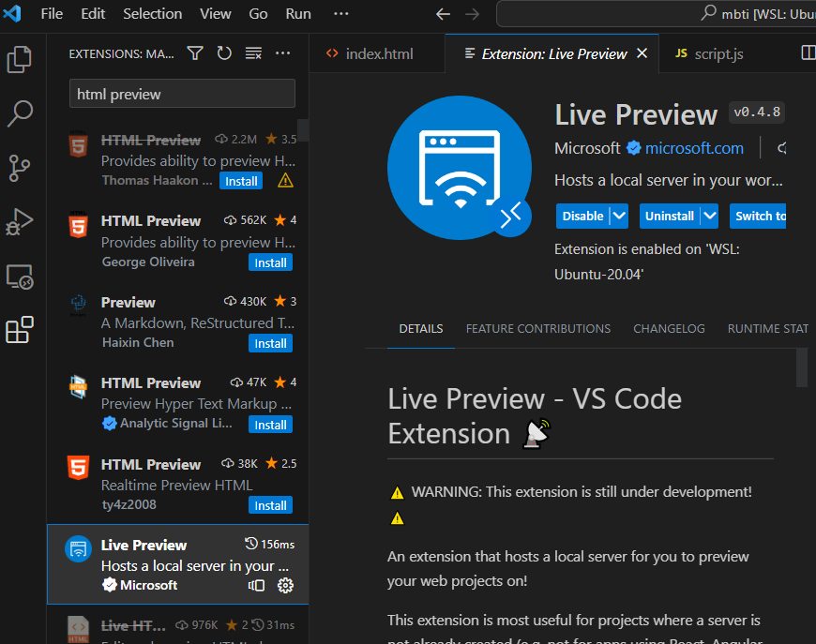Image resolution: width=816 pixels, height=644 pixels.
Task: Open Manage gear for Live Preview extension
Action: 285,586
